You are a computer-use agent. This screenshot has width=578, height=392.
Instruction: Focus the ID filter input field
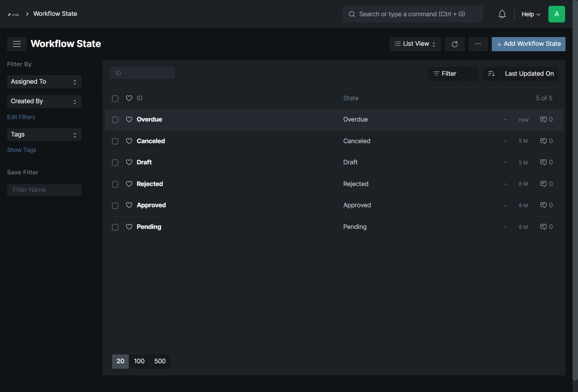point(142,73)
